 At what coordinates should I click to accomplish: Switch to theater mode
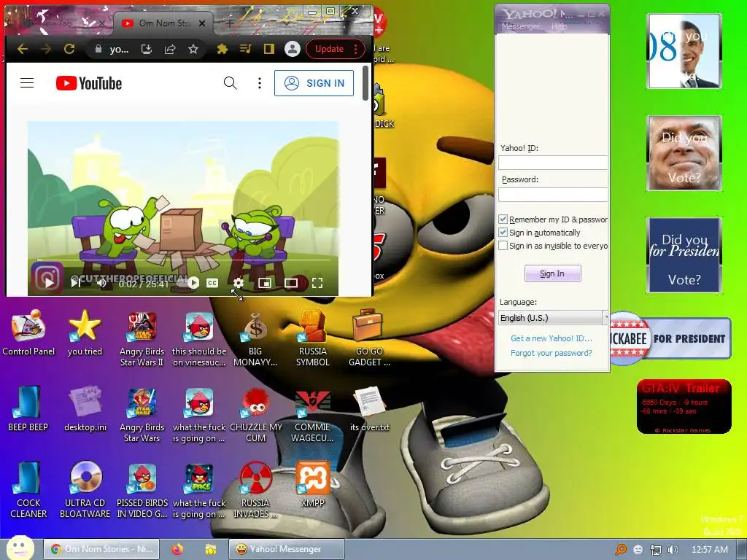click(x=290, y=283)
